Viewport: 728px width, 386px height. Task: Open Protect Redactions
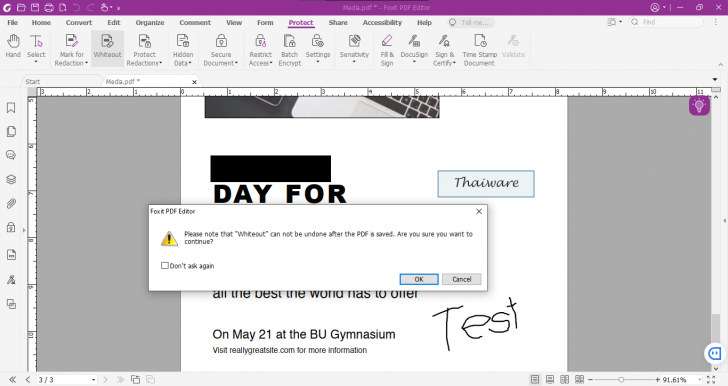tap(144, 50)
